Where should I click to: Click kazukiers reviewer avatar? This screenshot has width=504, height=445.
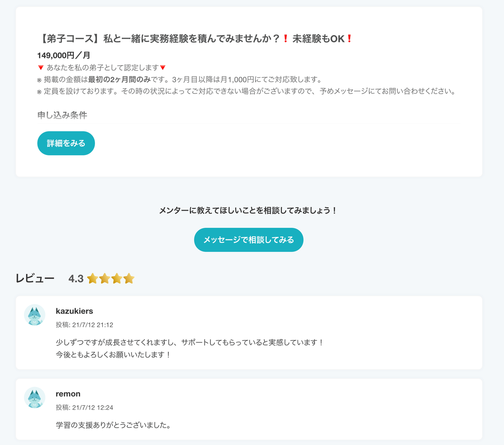[x=35, y=315]
